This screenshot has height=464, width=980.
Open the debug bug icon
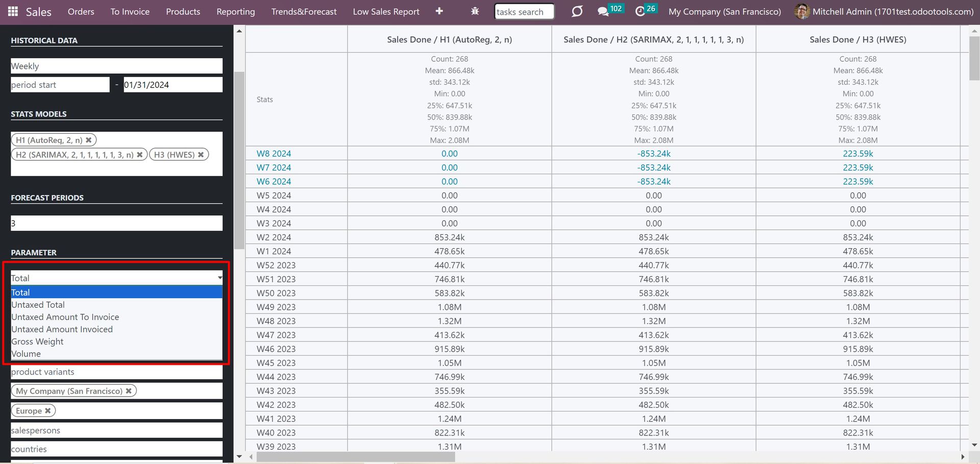475,11
